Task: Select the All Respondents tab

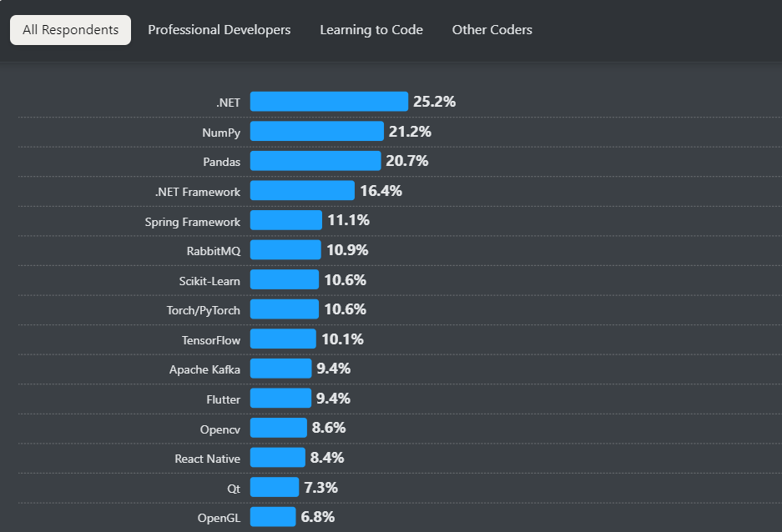Action: (70, 29)
